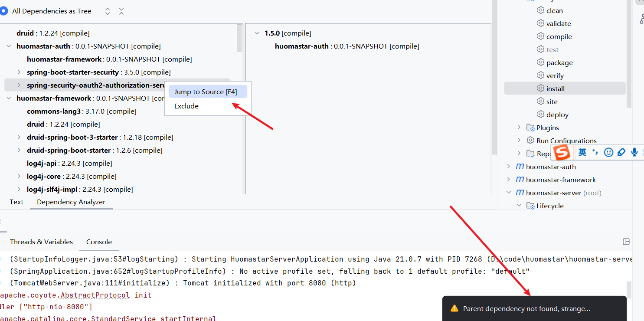Select the All Dependencies as Tree radio button
644x321 pixels.
(3, 11)
